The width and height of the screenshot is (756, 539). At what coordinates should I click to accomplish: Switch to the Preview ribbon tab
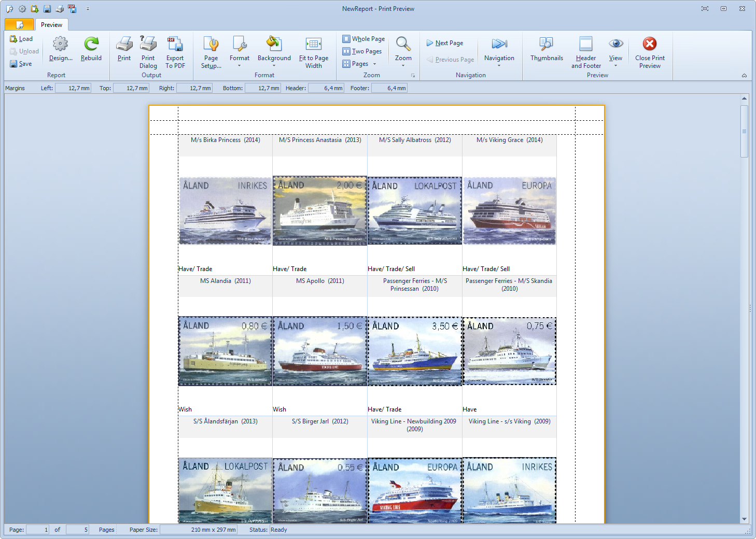pyautogui.click(x=51, y=25)
